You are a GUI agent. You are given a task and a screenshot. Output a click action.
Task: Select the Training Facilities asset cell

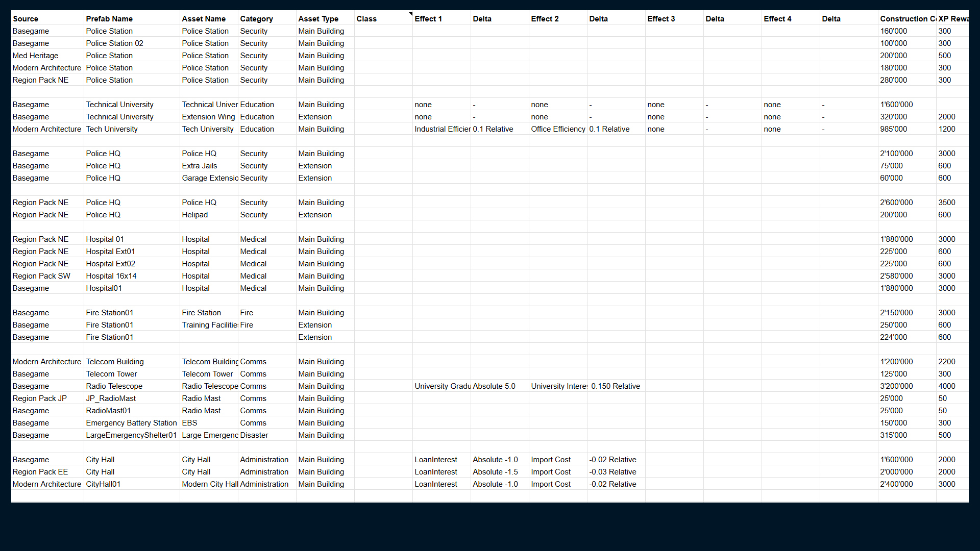coord(209,324)
